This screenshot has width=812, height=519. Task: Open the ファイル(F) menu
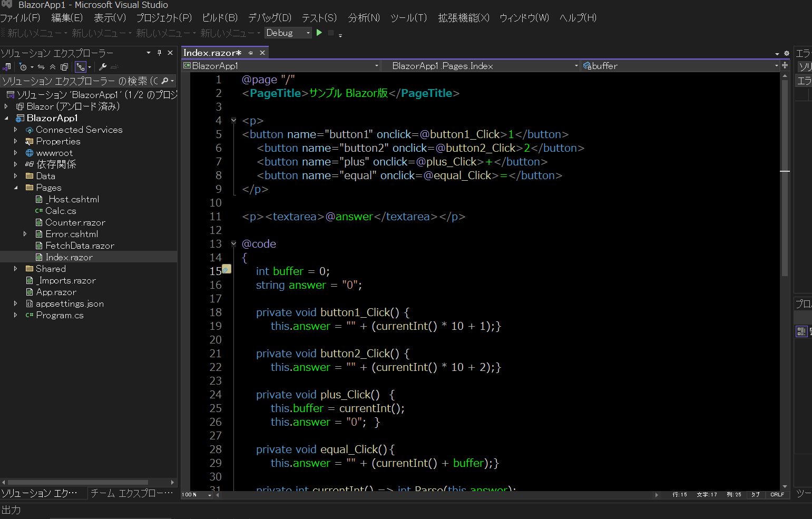click(x=20, y=18)
